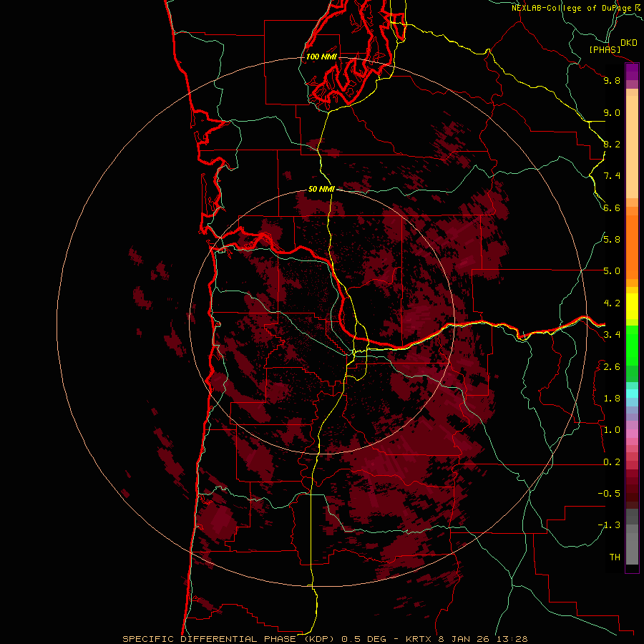Image resolution: width=644 pixels, height=644 pixels.
Task: Click the 5.0 scale value
Action: 612,271
